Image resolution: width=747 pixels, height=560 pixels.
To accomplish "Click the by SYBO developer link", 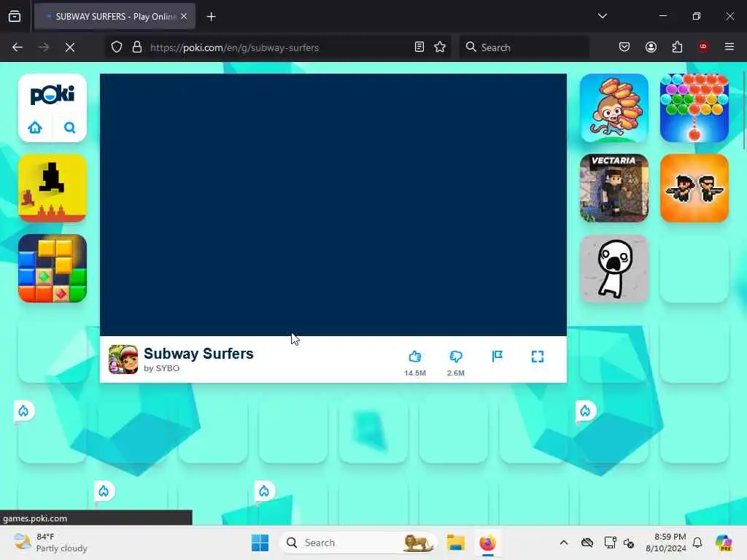I will coord(161,368).
